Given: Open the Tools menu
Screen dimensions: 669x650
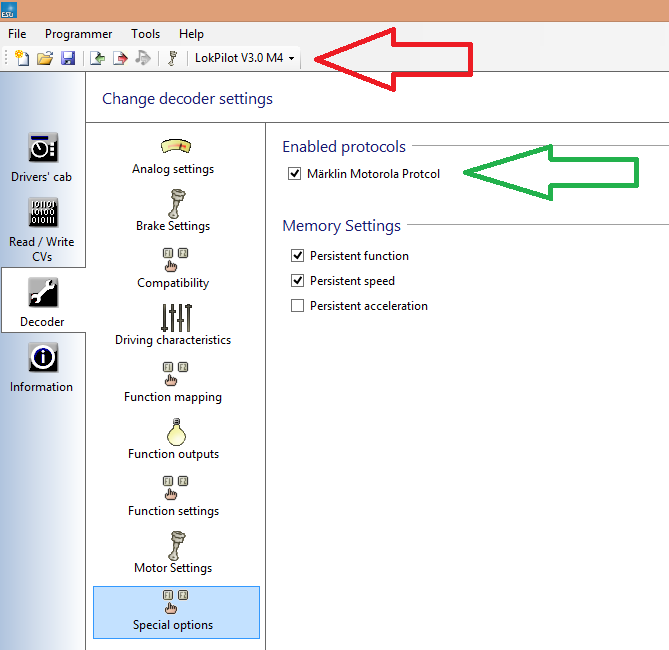Looking at the screenshot, I should [x=145, y=34].
